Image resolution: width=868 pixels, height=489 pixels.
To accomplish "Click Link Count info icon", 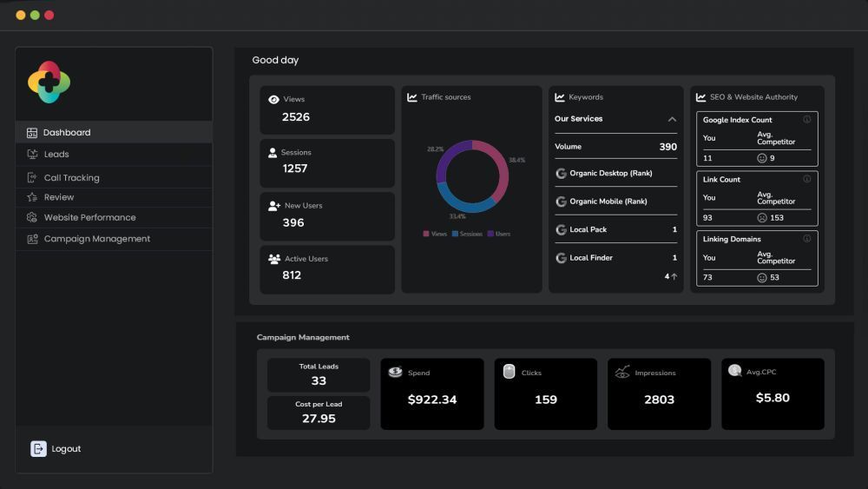I will 806,179.
